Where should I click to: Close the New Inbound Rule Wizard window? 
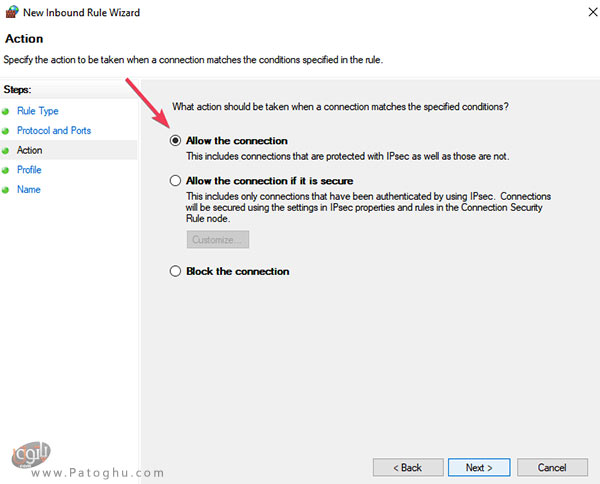click(x=593, y=12)
